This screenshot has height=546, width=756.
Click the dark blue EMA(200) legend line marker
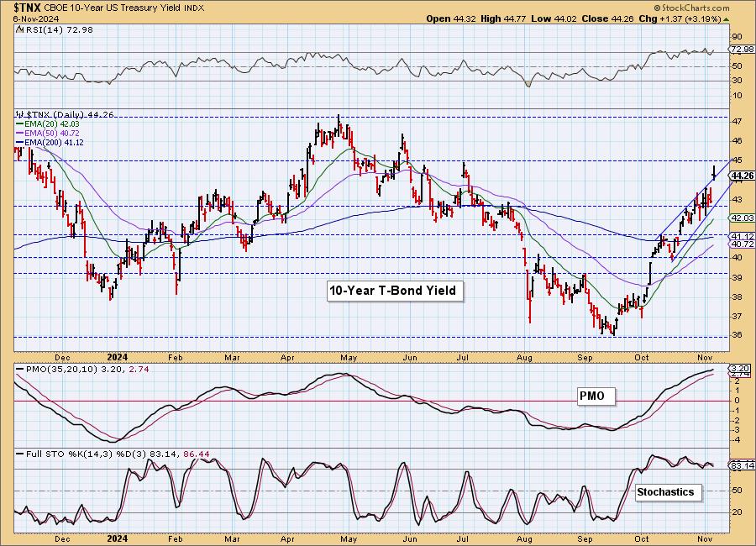[20, 142]
